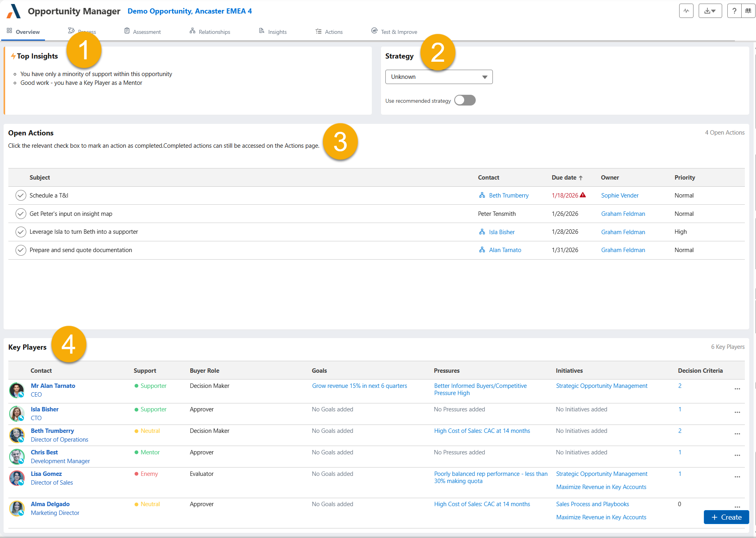Expand the download export dropdown
This screenshot has width=756, height=538.
[710, 11]
